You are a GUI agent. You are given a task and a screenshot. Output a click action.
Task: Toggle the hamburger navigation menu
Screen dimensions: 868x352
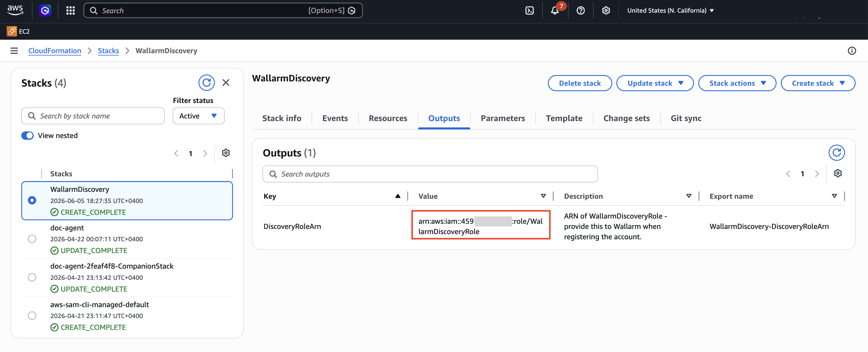pyautogui.click(x=14, y=51)
